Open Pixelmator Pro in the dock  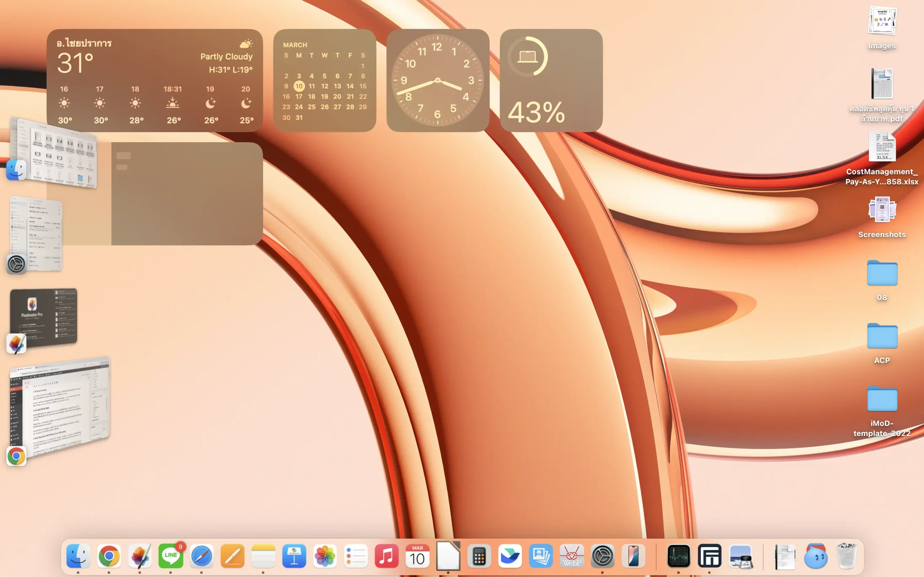pyautogui.click(x=140, y=556)
